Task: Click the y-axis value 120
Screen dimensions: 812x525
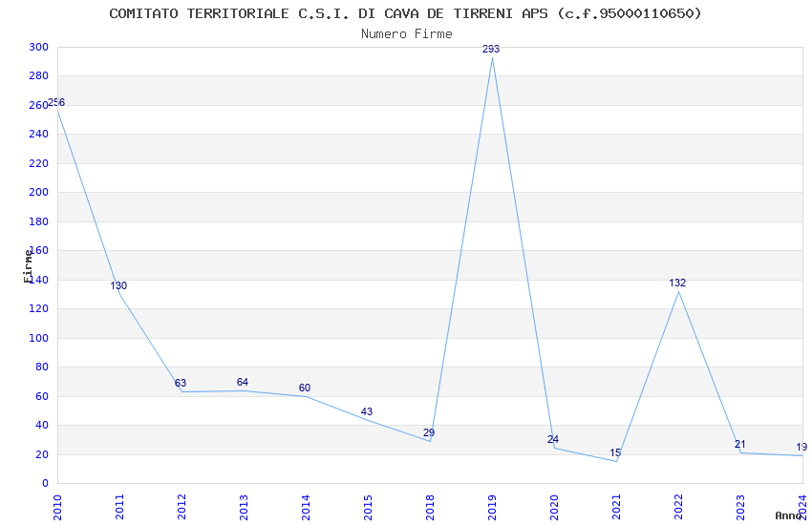Action: click(39, 308)
